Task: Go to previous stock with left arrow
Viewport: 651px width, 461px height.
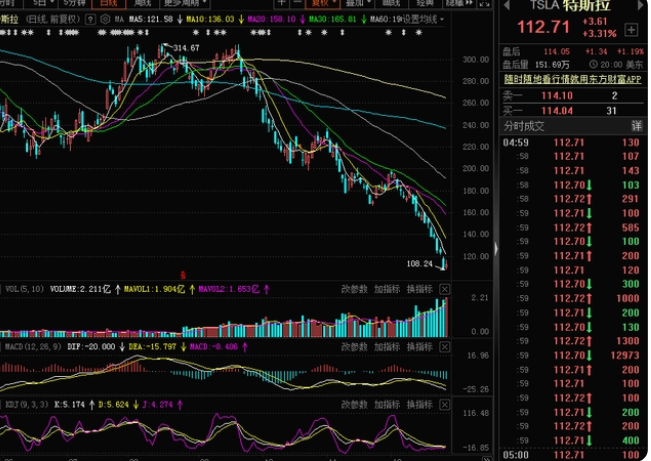Action: [x=507, y=5]
